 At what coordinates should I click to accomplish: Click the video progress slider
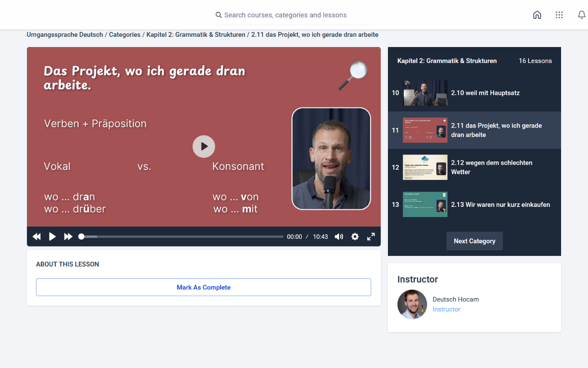pyautogui.click(x=182, y=237)
